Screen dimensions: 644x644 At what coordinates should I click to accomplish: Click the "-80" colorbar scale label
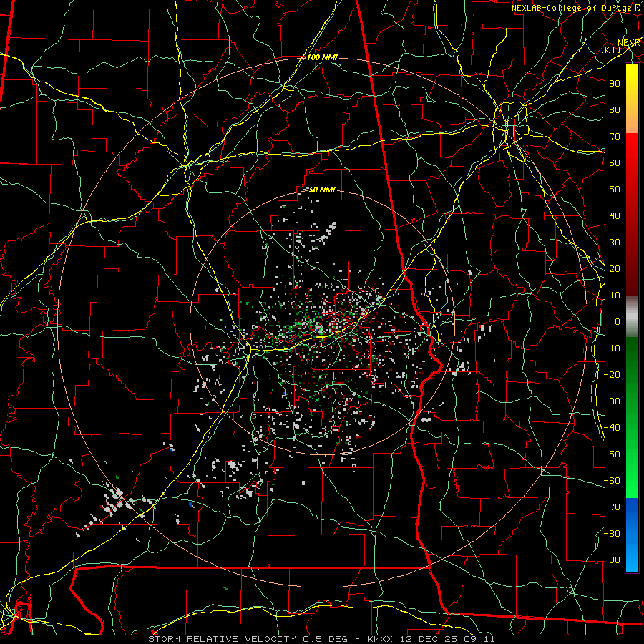[612, 534]
